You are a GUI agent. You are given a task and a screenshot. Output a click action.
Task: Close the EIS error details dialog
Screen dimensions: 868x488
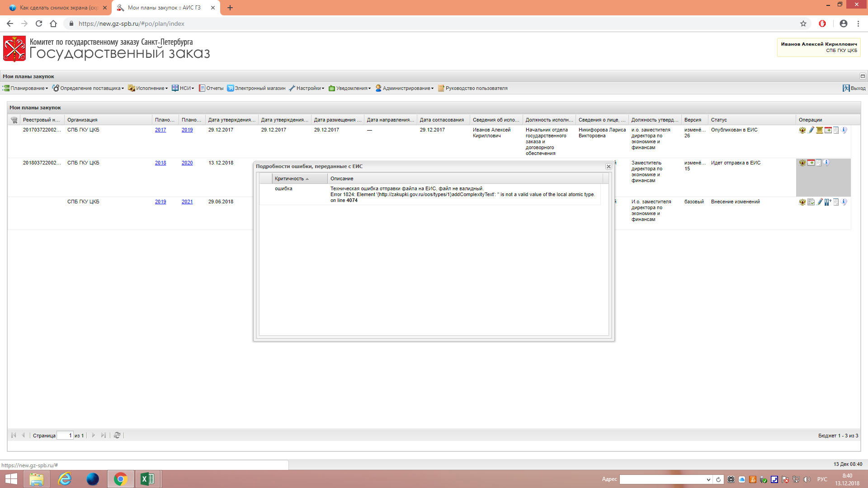[x=609, y=166]
